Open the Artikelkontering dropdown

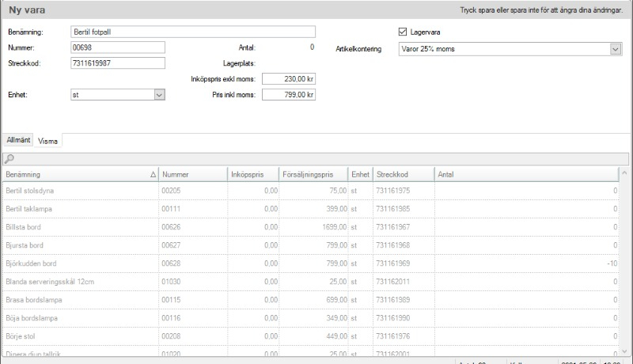pos(616,49)
